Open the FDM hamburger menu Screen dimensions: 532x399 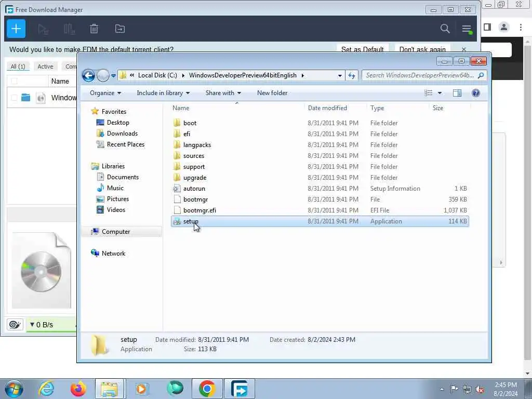pos(467,29)
